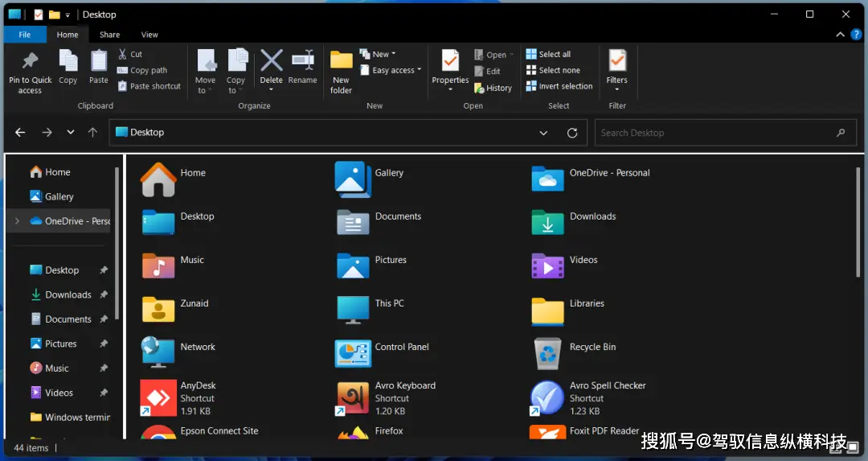
Task: Select the AnyDesk shortcut
Action: 178,397
